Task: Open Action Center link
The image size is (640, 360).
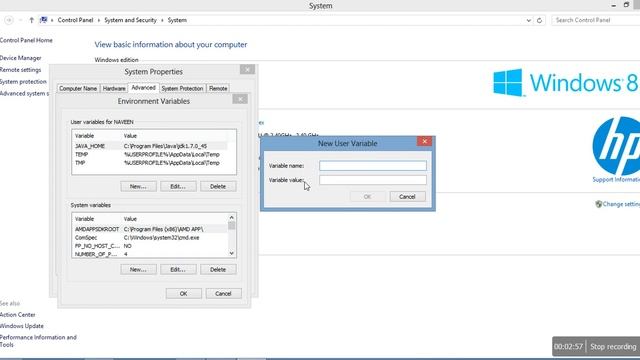Action: (18, 315)
